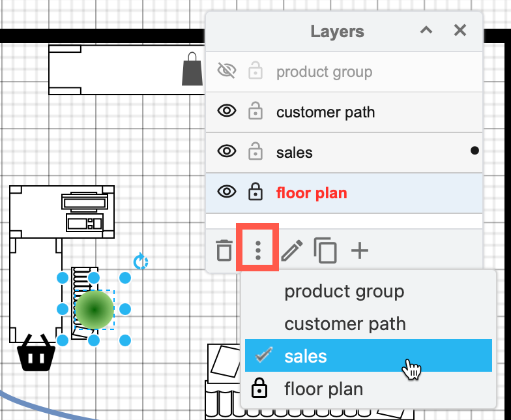
Task: Move selection to customer path via menu
Action: [368, 323]
